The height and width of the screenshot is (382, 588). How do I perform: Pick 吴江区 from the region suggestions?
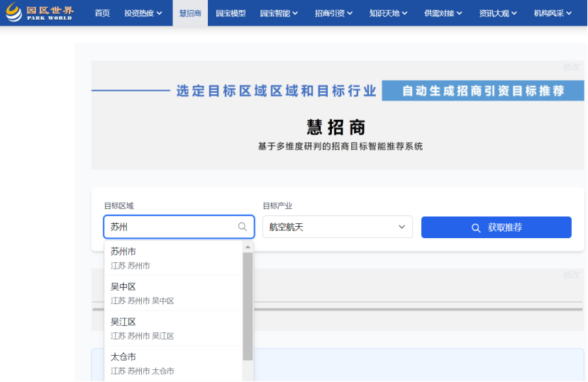173,328
